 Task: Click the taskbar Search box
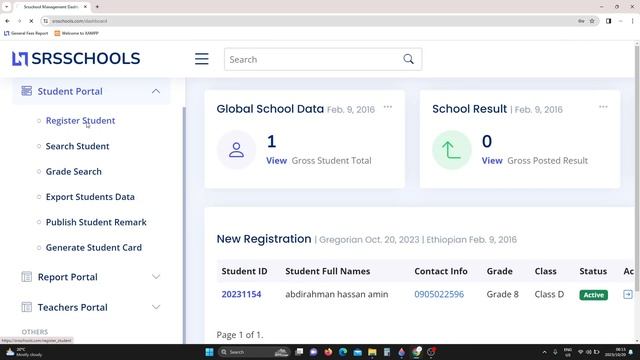pyautogui.click(x=253, y=352)
